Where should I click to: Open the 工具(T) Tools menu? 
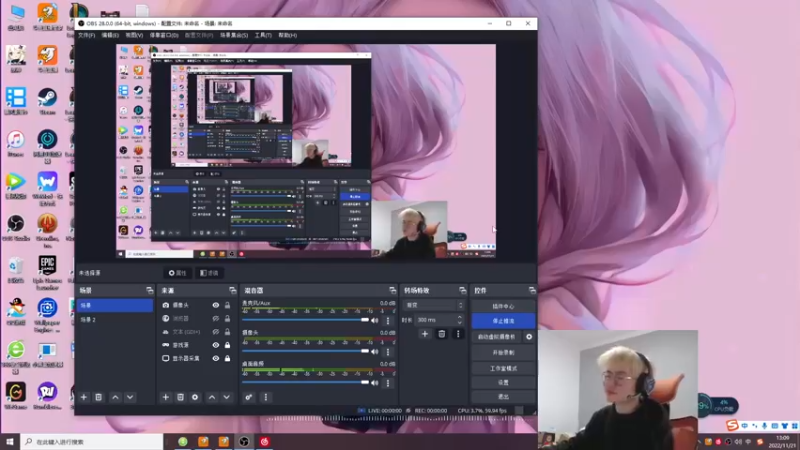coord(263,35)
